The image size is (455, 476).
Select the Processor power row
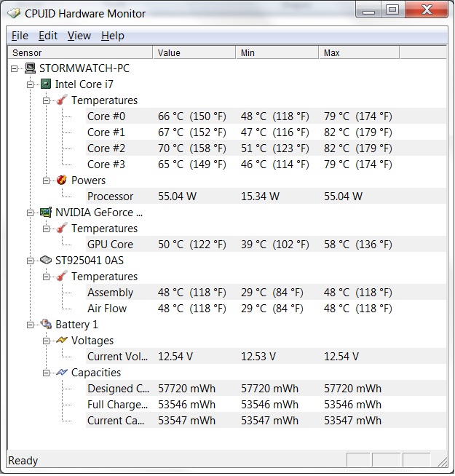tap(266, 196)
